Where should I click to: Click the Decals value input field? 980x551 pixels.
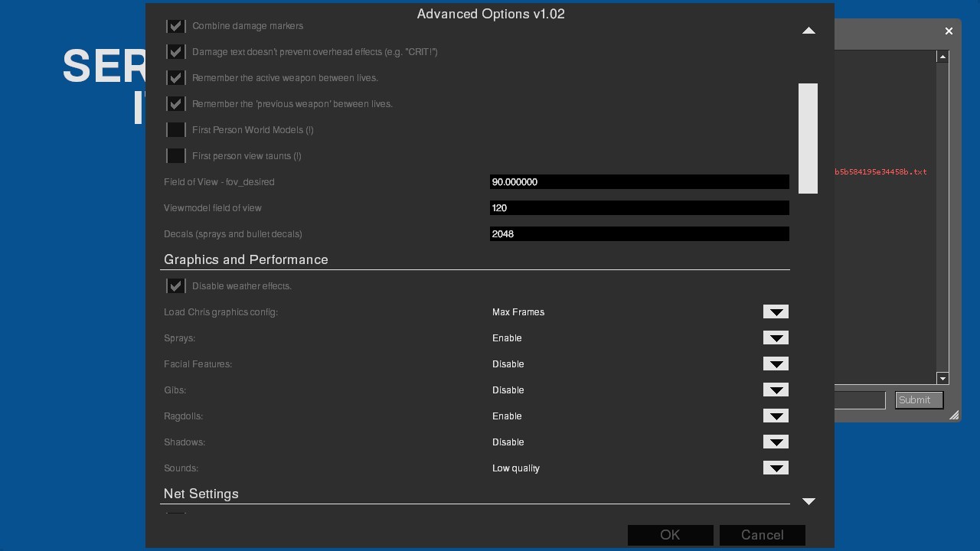(639, 234)
